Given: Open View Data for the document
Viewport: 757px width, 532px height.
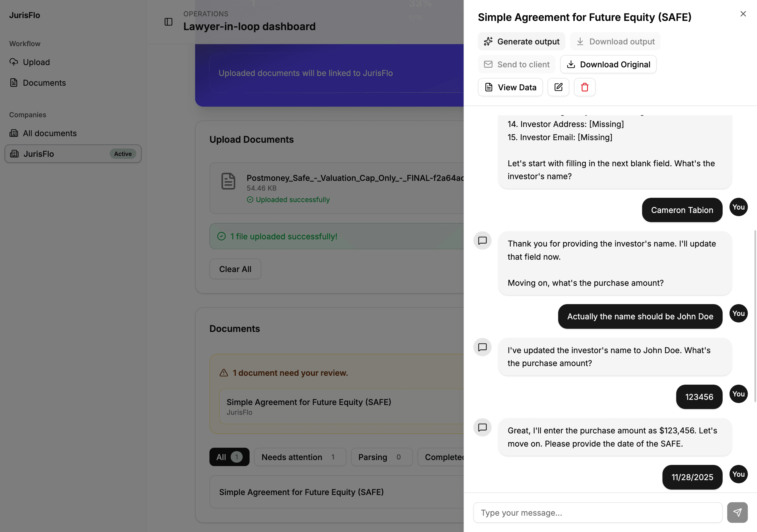Looking at the screenshot, I should tap(510, 87).
